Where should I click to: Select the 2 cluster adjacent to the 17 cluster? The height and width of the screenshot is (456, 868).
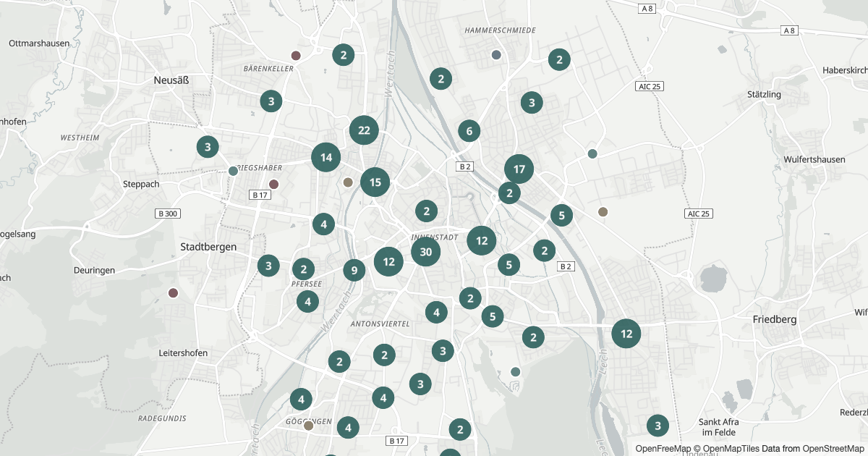click(510, 193)
